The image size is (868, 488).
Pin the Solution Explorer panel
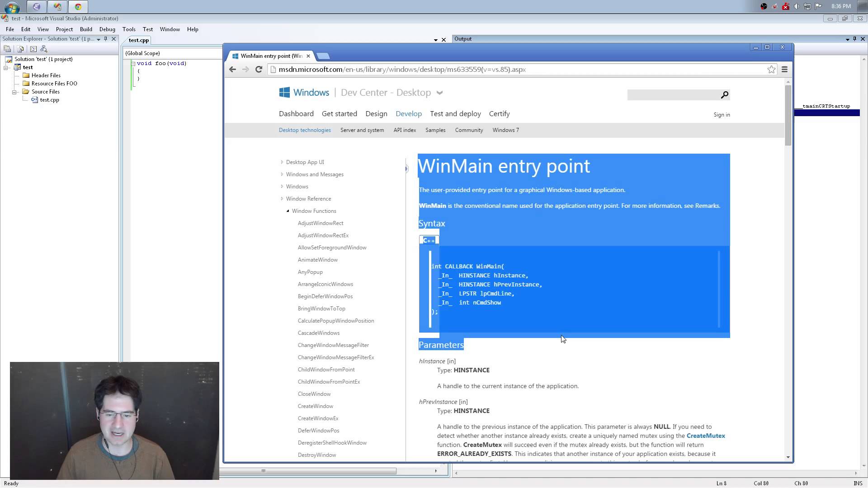pyautogui.click(x=106, y=39)
